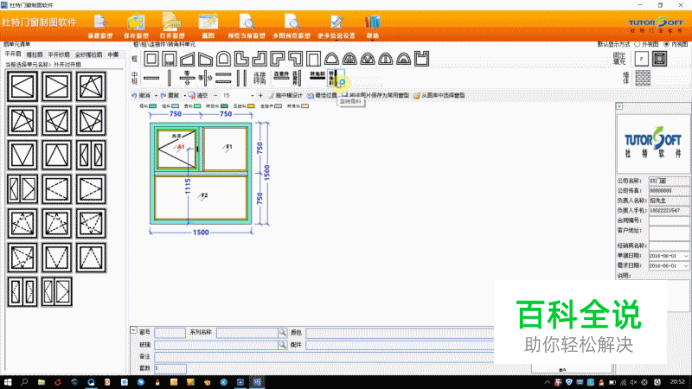The height and width of the screenshot is (389, 692).
Task: Collapse the bottom window properties expander
Action: tap(134, 330)
